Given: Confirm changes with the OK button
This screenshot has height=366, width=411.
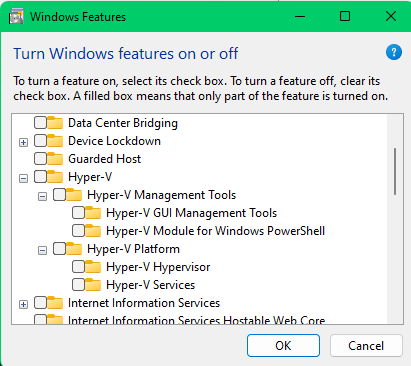Looking at the screenshot, I should (283, 346).
